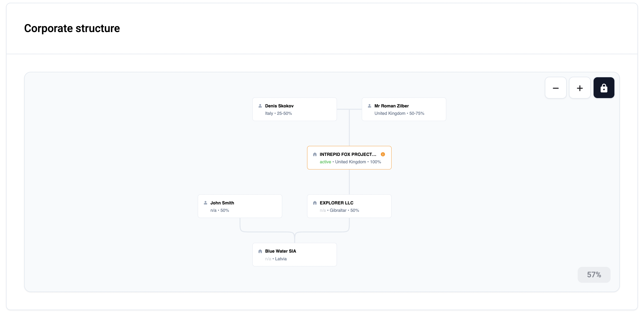Select the John Smith shareholder name
Screen dimensions: 644x314
tap(222, 203)
